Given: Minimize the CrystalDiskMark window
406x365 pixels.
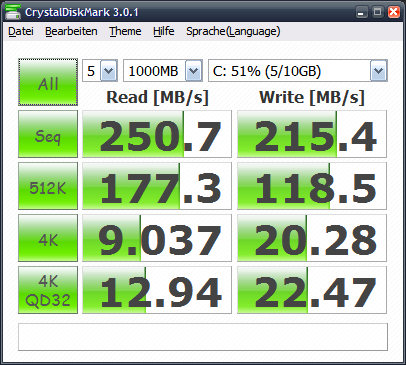Looking at the screenshot, I should pos(361,12).
